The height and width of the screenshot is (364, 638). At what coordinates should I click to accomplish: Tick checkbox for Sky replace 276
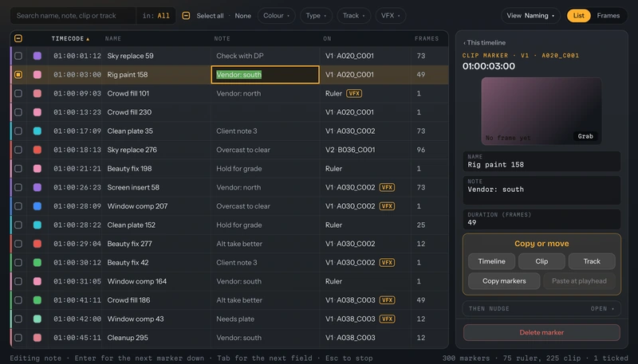(18, 150)
